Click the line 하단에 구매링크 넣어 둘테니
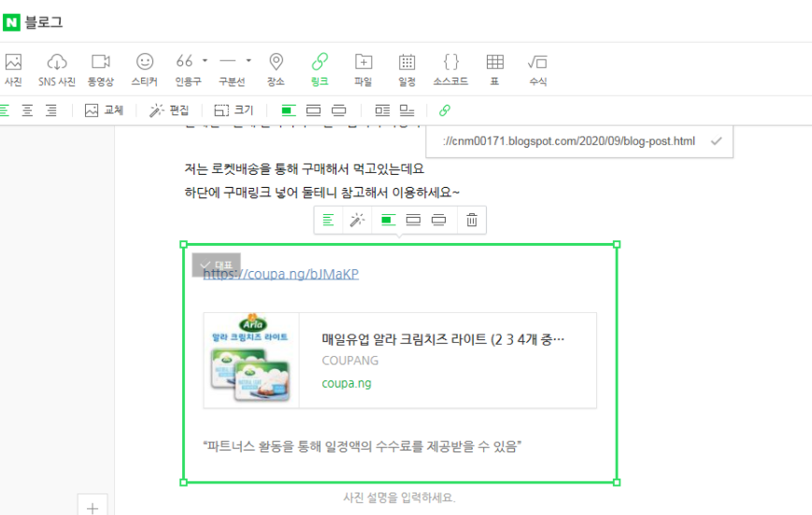Image resolution: width=812 pixels, height=515 pixels. pyautogui.click(x=321, y=193)
